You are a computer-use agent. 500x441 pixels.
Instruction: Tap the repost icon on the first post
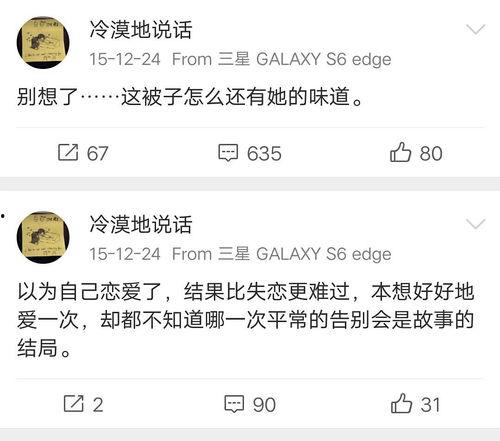click(68, 153)
